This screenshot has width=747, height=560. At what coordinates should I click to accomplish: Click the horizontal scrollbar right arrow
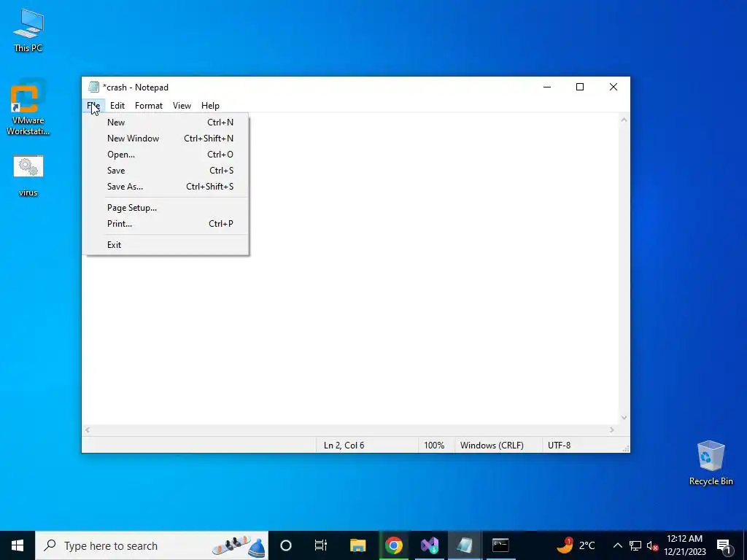[x=612, y=430]
